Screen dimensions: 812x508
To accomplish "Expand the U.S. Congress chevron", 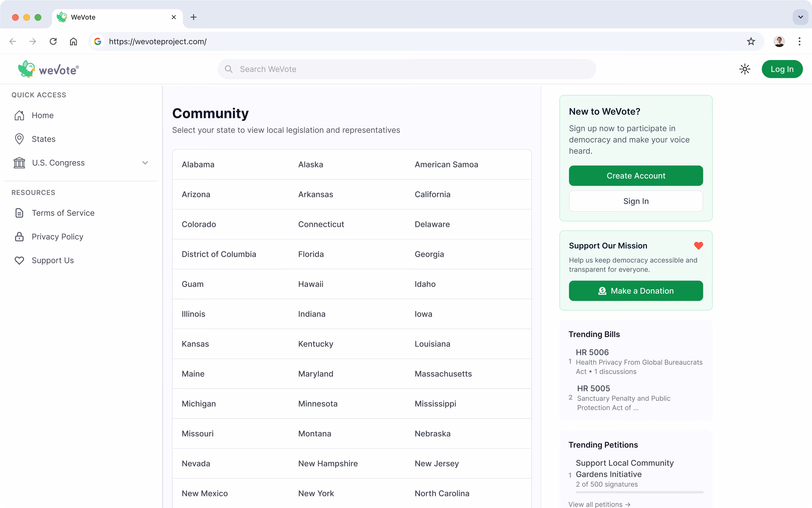I will 145,163.
